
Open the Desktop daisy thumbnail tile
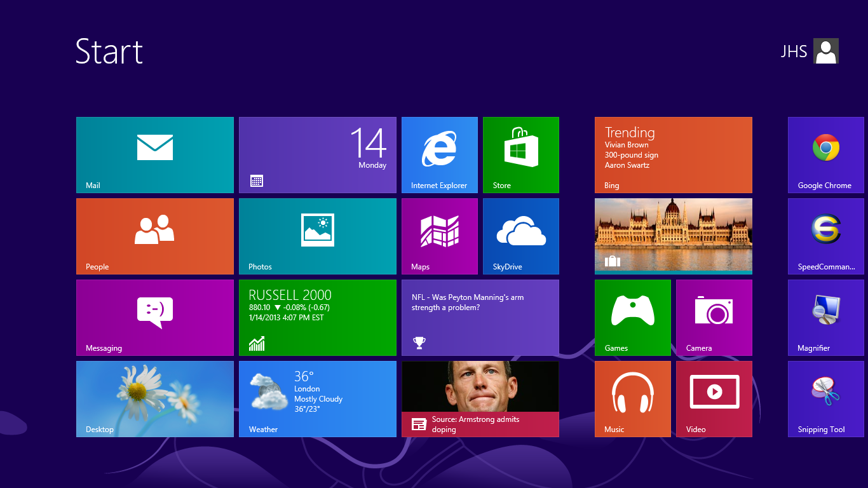coord(155,398)
